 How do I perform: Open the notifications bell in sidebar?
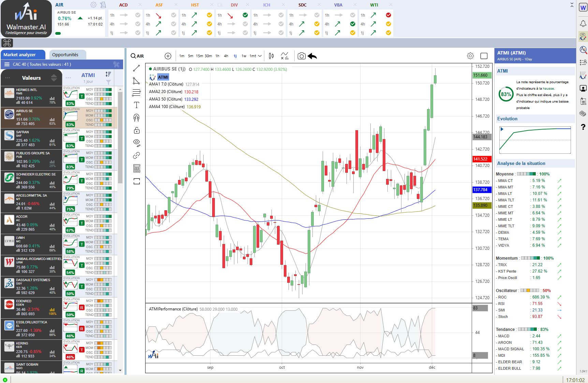coord(583,24)
